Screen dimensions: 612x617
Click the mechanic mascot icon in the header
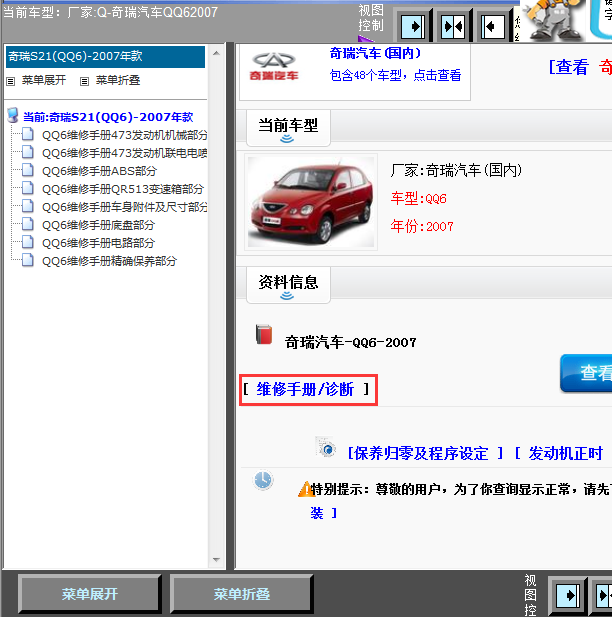tap(553, 20)
